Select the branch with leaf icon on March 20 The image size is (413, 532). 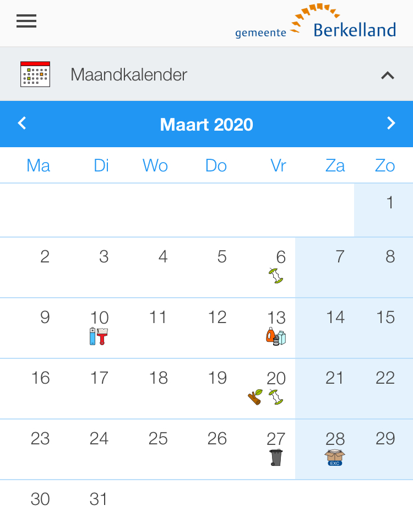[x=256, y=397]
